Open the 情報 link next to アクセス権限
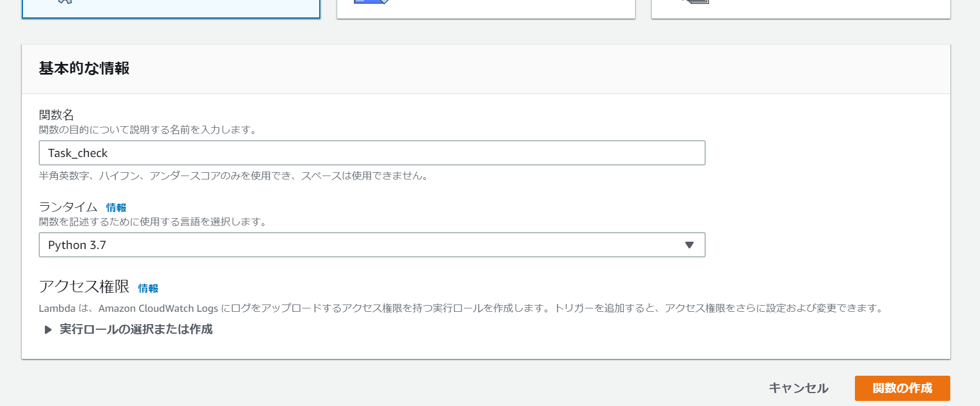 click(x=148, y=288)
